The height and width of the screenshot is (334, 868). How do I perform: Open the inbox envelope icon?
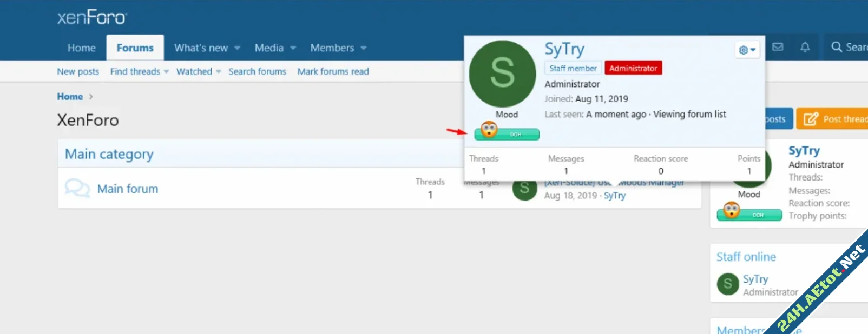778,48
